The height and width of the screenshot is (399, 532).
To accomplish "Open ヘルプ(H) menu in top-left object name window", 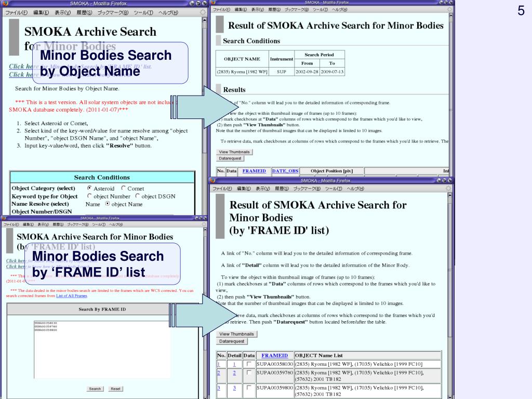I will pos(168,12).
